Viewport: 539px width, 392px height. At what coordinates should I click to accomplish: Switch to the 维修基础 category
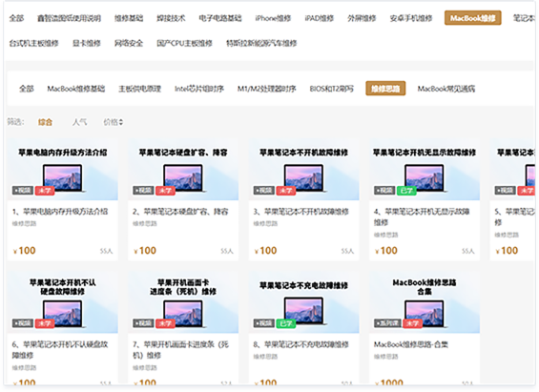coord(129,18)
